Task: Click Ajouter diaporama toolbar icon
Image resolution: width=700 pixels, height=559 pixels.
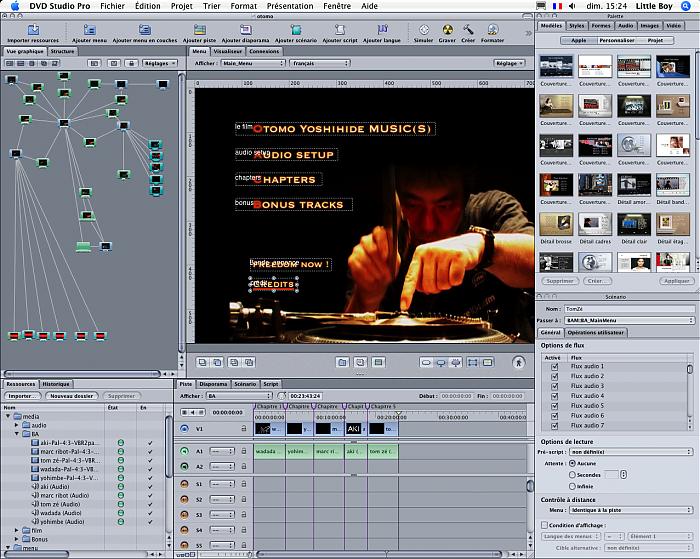Action: (x=246, y=30)
